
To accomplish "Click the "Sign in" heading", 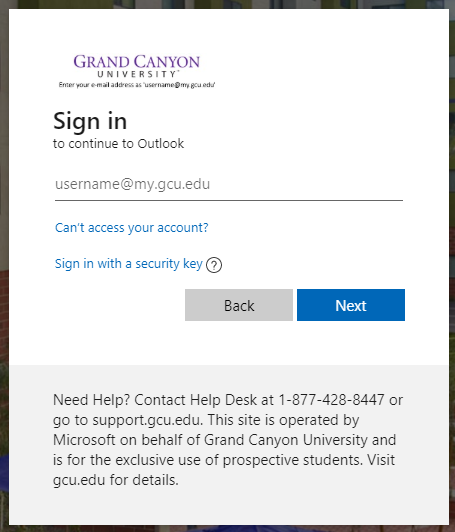I will 90,121.
